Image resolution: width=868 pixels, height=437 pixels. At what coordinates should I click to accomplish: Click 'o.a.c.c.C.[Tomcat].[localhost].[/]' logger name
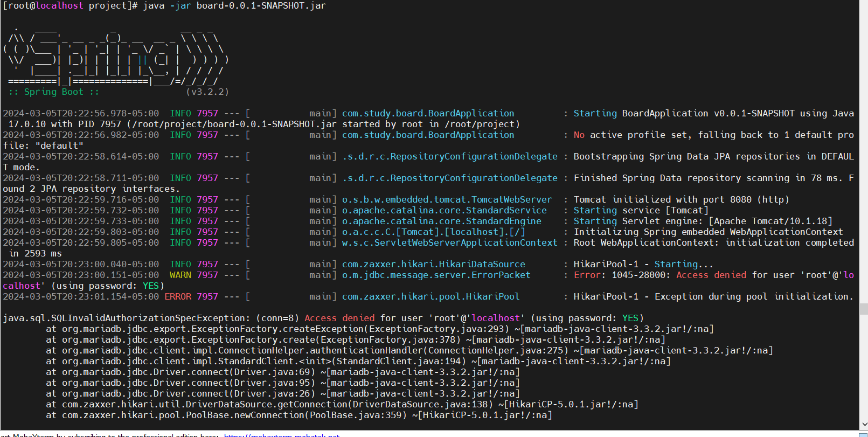[x=434, y=232]
